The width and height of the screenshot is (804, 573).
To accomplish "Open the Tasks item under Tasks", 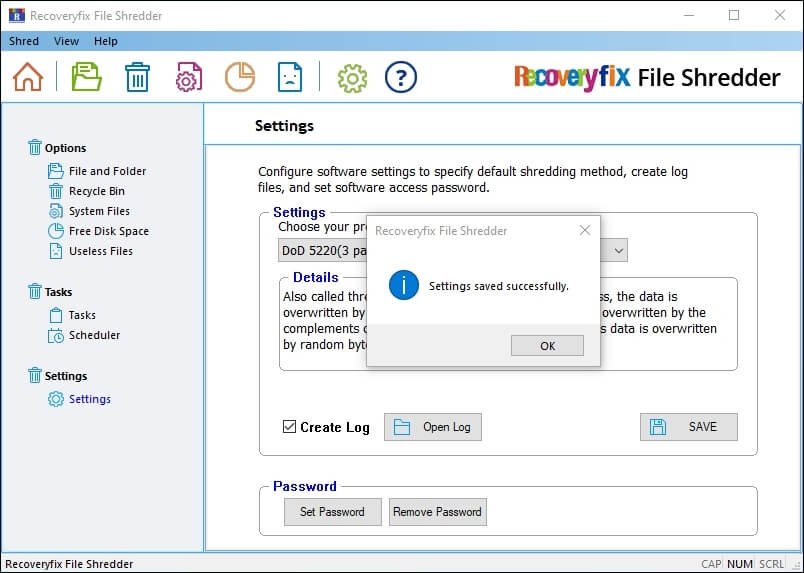I will pos(82,315).
